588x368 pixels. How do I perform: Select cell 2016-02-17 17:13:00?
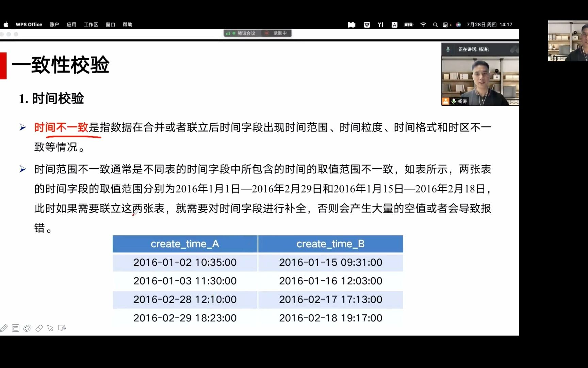click(x=330, y=300)
